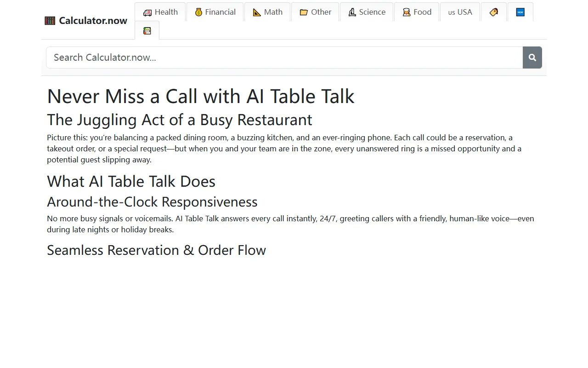Click the folder icon on the Other tab
Screen dimensions: 588x368
(303, 12)
